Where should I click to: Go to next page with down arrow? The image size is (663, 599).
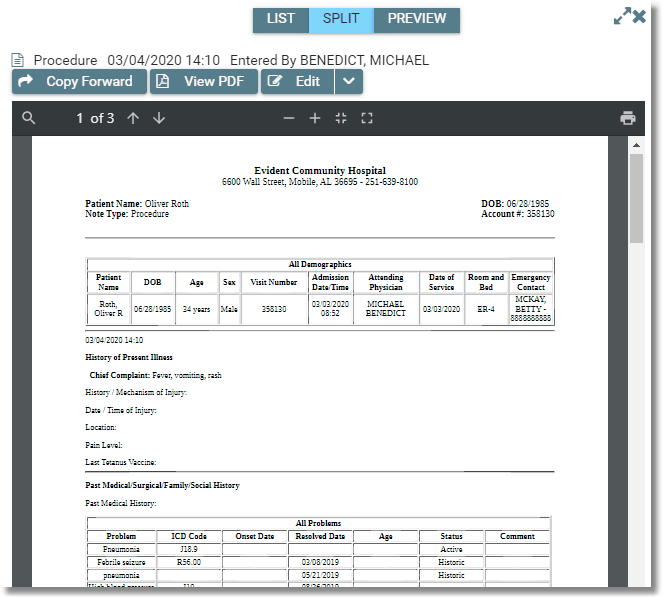[159, 118]
